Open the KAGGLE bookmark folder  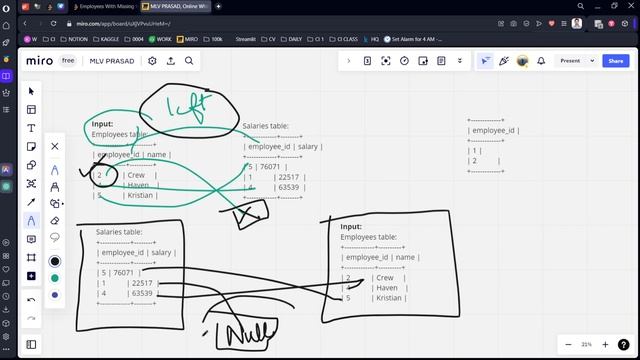pos(106,39)
